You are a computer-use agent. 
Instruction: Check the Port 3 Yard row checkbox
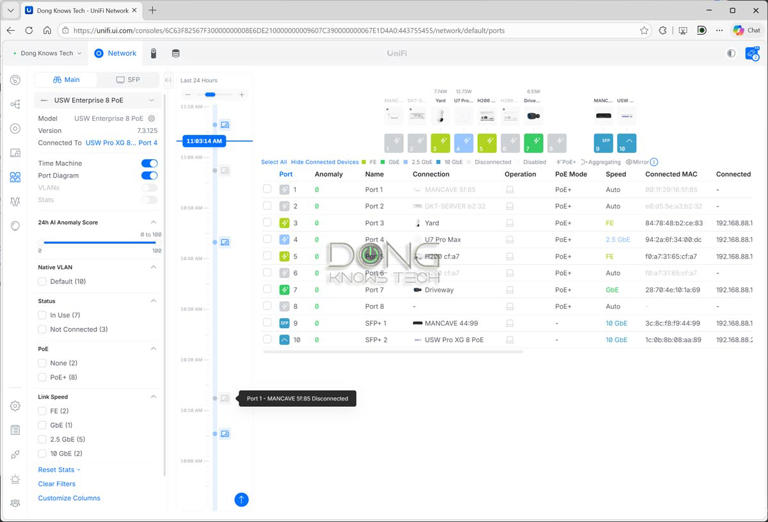coord(267,222)
